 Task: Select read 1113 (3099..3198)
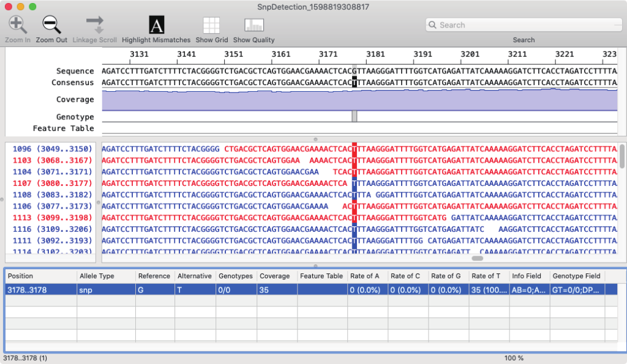52,218
